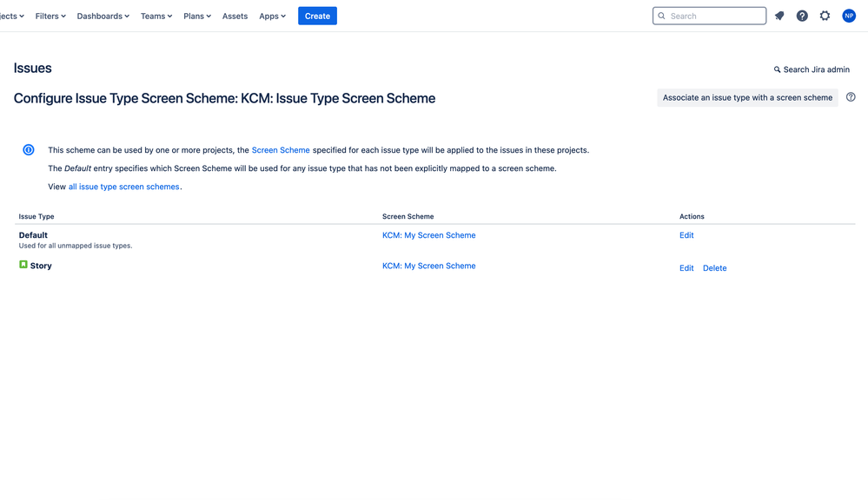Click Associate an issue type with a screen scheme
The image size is (868, 500).
(x=747, y=97)
